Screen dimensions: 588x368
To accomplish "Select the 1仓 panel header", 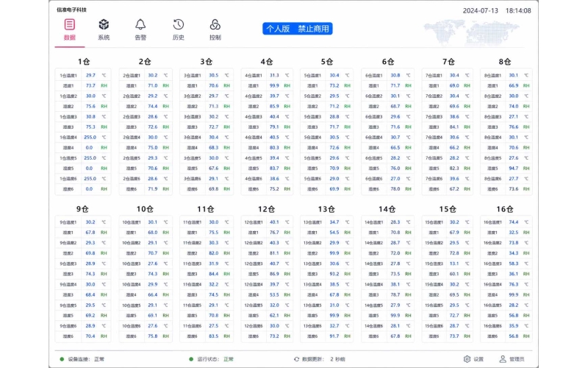I will [84, 62].
